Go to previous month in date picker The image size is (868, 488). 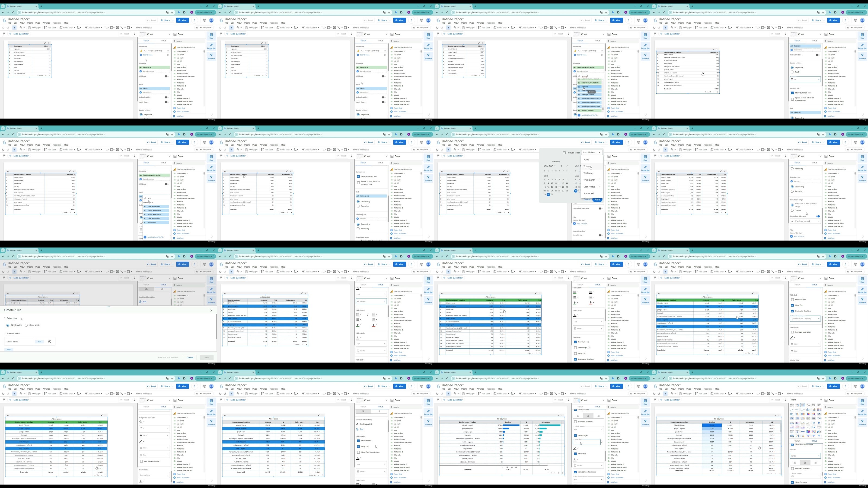(561, 166)
